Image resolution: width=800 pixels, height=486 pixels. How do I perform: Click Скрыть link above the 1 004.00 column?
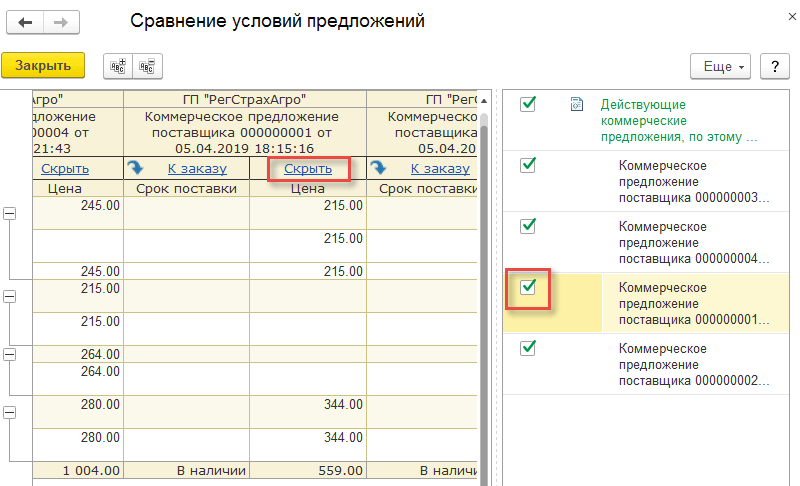point(65,169)
